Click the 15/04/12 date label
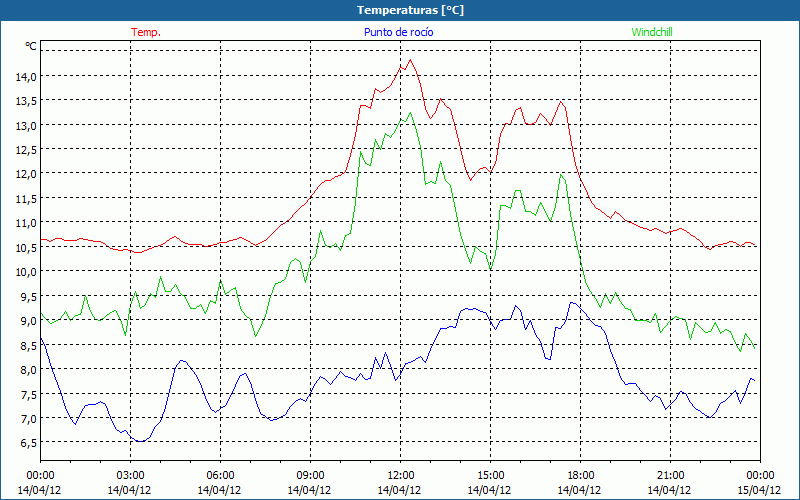The height and width of the screenshot is (500, 800). [x=759, y=490]
